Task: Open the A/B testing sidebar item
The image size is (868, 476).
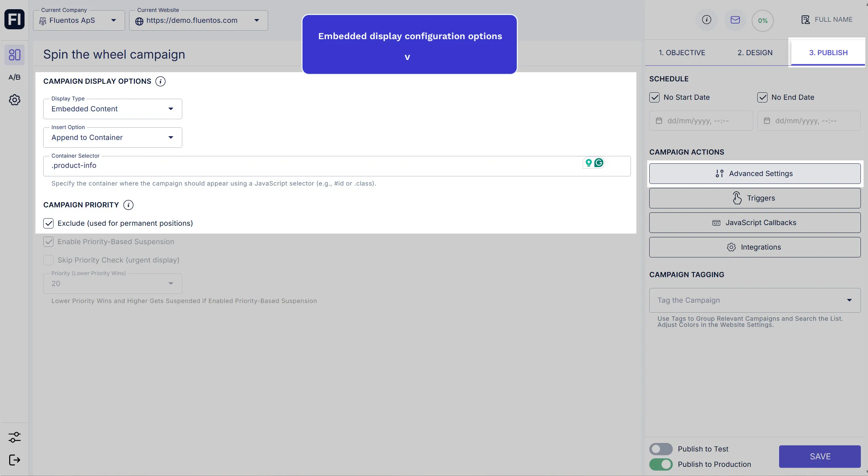Action: pos(14,77)
